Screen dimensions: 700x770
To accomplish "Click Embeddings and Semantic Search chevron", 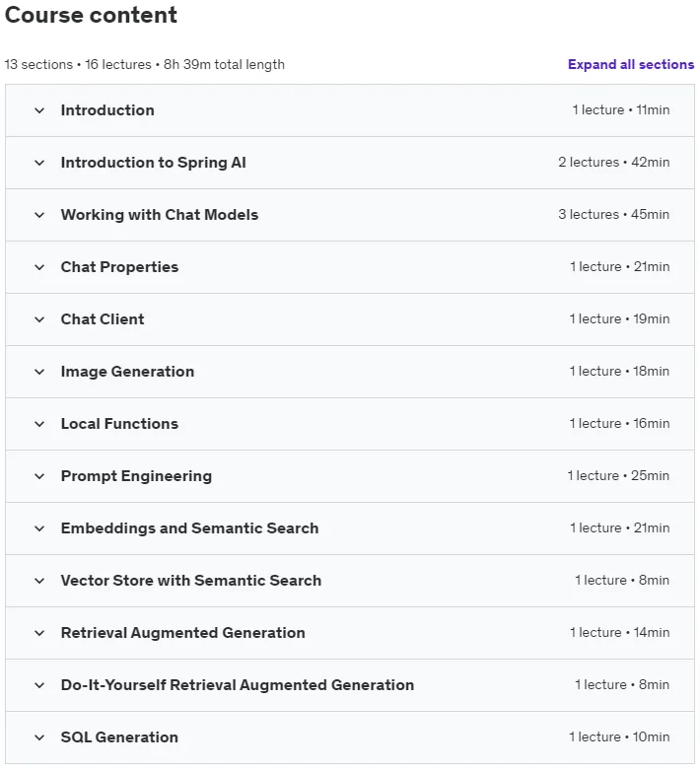I will [39, 528].
